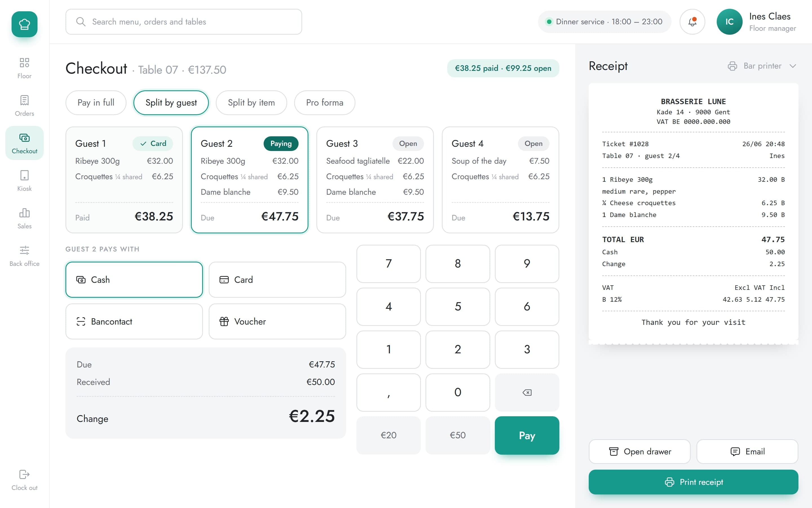
Task: Choose Voucher as payment method
Action: click(277, 321)
